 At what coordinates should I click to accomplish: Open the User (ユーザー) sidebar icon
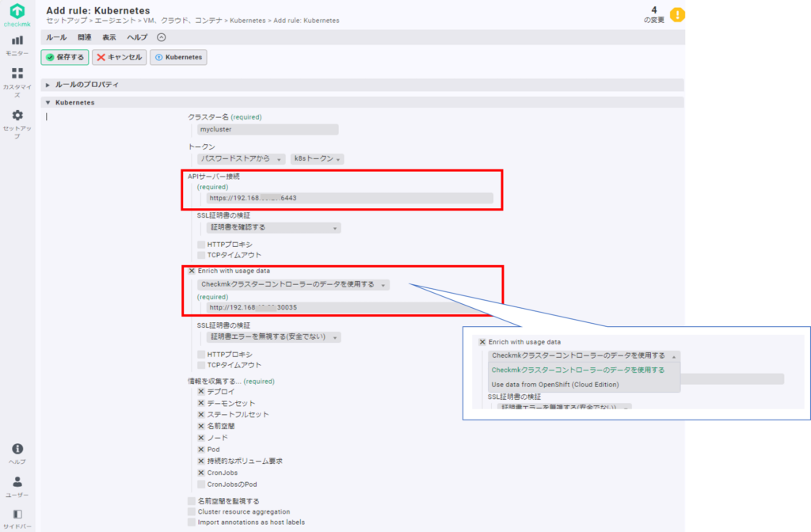pyautogui.click(x=17, y=482)
